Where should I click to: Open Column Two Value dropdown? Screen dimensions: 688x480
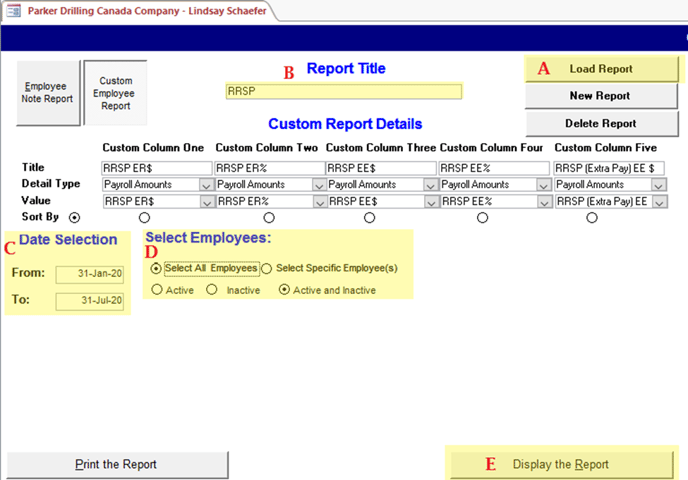click(319, 202)
